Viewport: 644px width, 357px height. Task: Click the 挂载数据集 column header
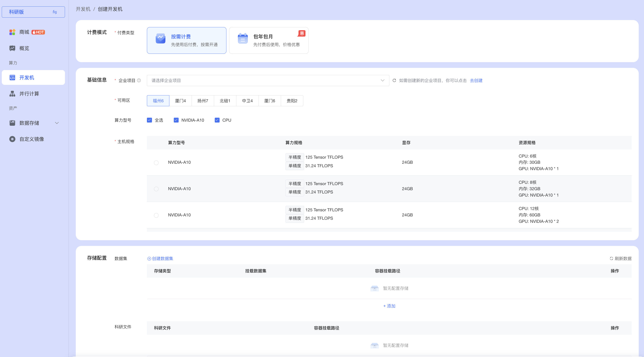pyautogui.click(x=255, y=271)
